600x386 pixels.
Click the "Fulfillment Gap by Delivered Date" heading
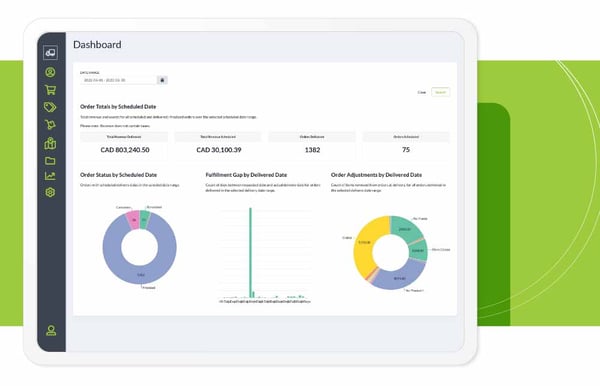(x=246, y=175)
